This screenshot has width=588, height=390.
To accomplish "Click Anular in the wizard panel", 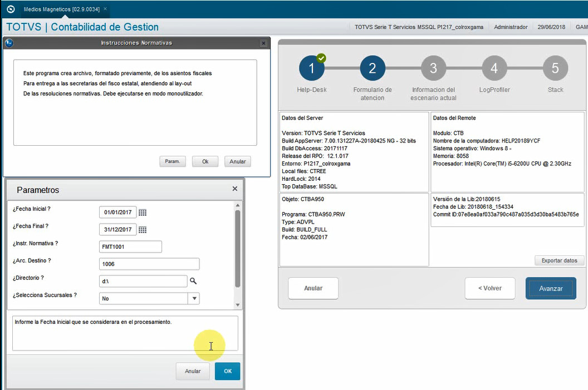I will [x=313, y=288].
